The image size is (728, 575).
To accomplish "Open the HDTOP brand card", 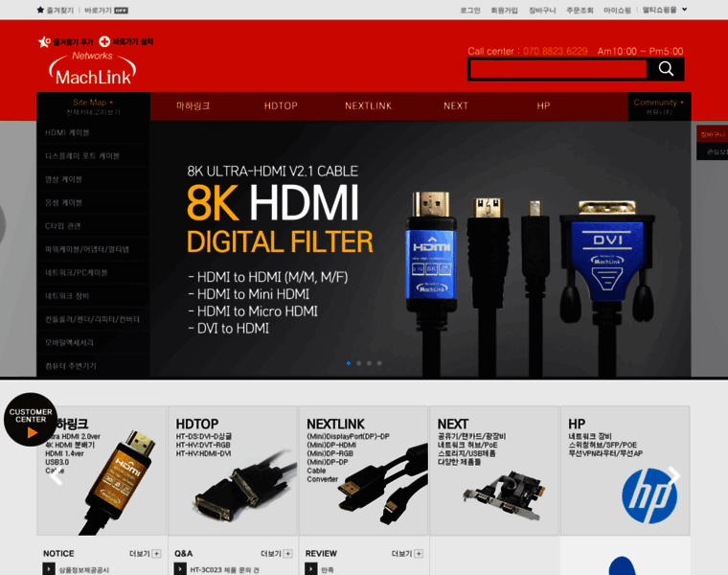I will 232,471.
